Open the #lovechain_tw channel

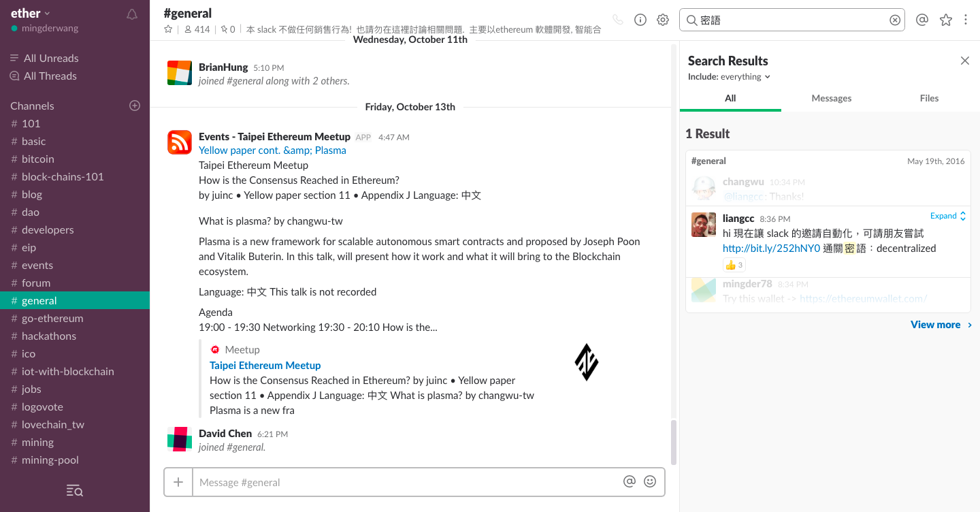click(x=75, y=424)
